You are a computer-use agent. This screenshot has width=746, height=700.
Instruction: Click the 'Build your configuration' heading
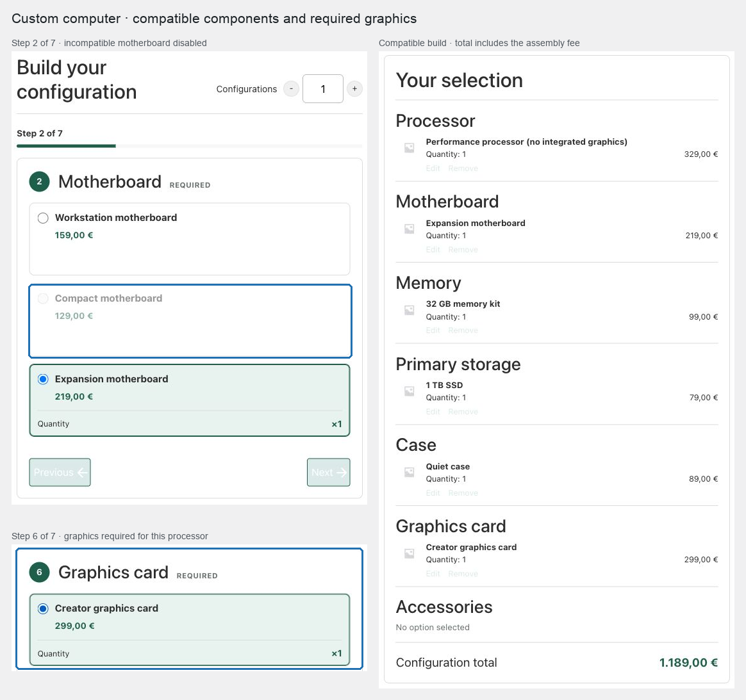click(77, 80)
